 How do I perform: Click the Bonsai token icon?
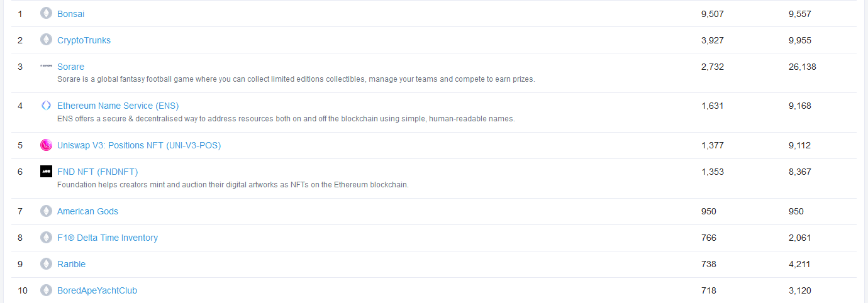pyautogui.click(x=46, y=13)
